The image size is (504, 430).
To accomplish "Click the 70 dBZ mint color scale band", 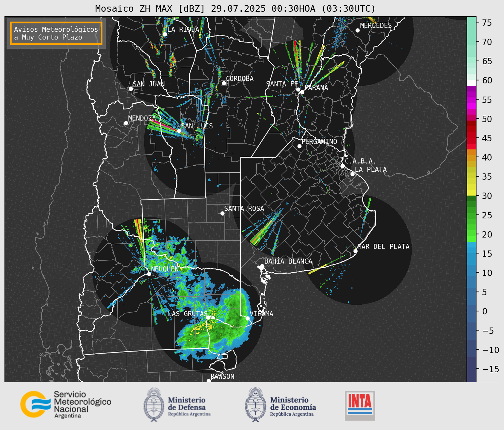I will tap(471, 42).
